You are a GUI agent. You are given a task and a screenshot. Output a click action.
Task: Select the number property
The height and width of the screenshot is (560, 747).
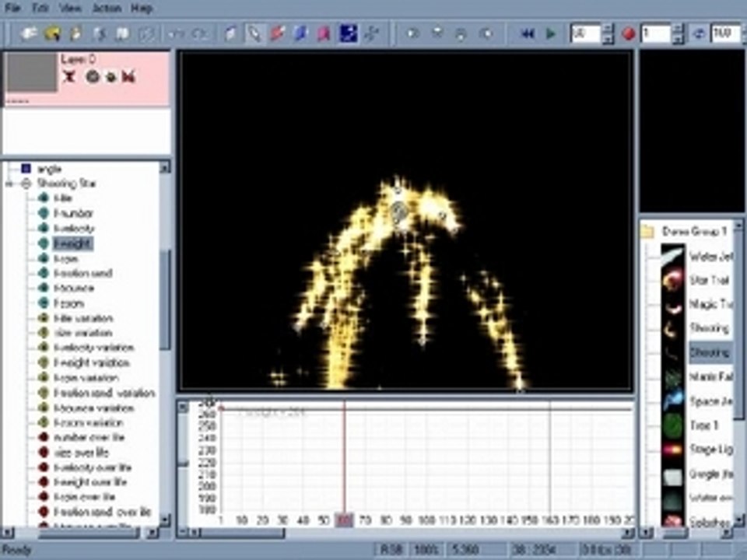[x=72, y=213]
